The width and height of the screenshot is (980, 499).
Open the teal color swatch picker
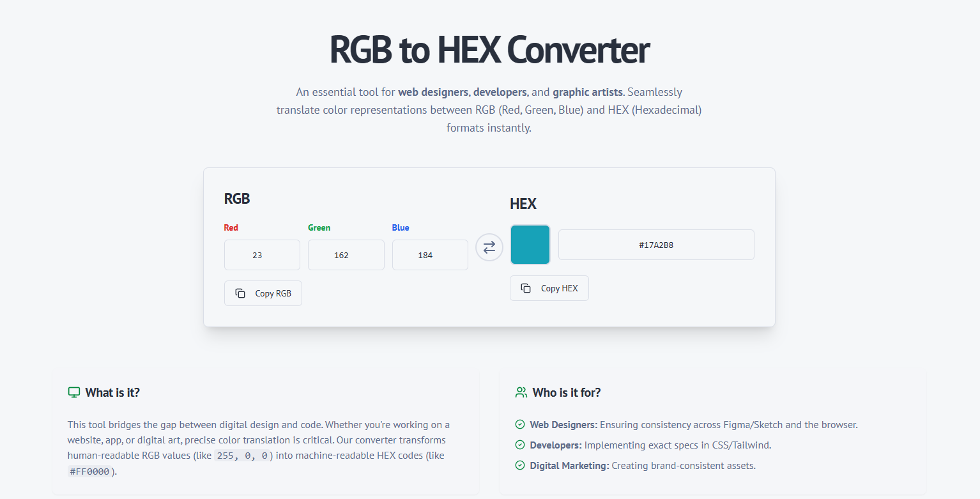(530, 245)
